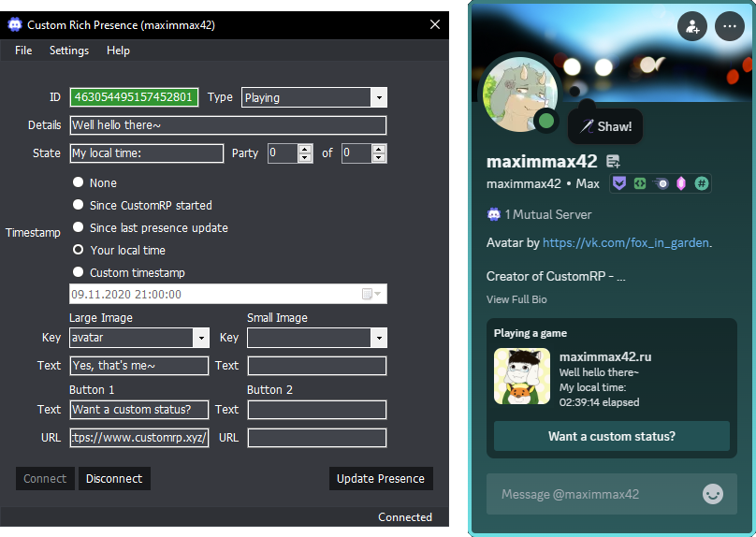Click the activity large image thumbnail
Viewport: 756px width, 537px height.
click(x=522, y=376)
